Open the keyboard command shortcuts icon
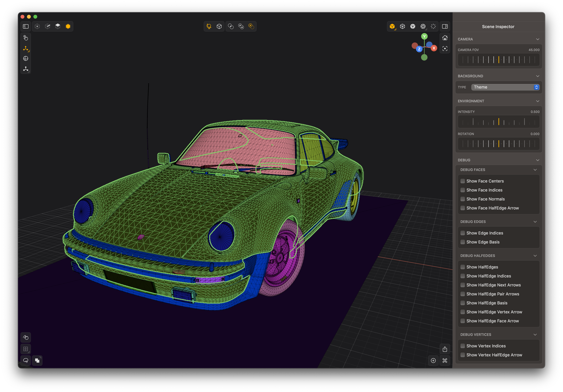The image size is (563, 392). point(445,360)
